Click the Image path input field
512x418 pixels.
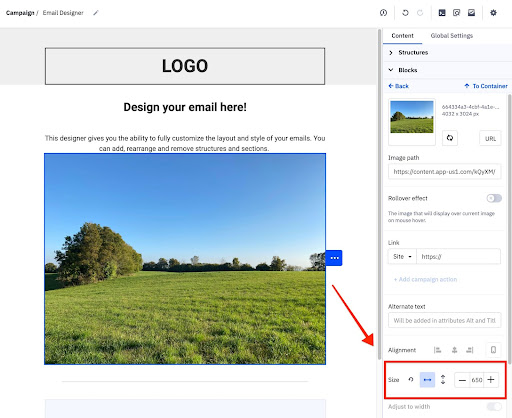coord(444,172)
